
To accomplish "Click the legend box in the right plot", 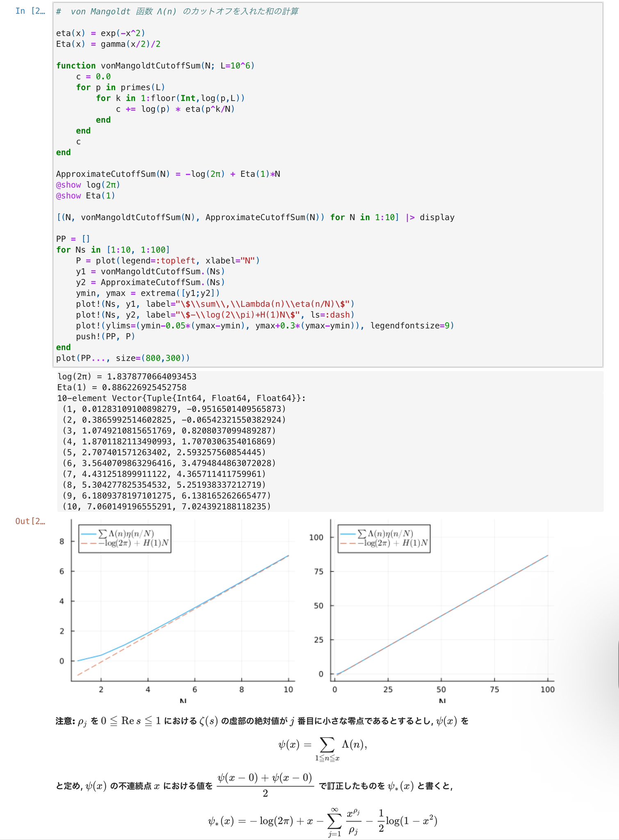I will tap(384, 539).
